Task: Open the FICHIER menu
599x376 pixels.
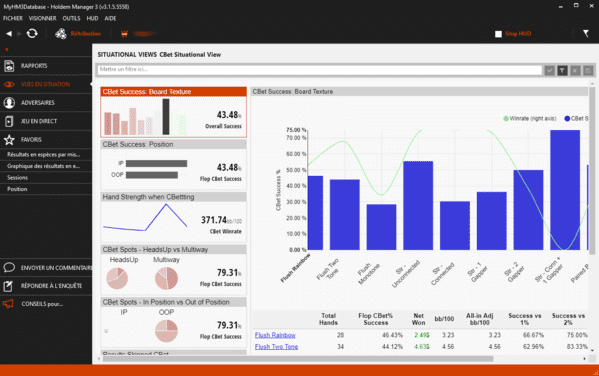Action: click(13, 18)
